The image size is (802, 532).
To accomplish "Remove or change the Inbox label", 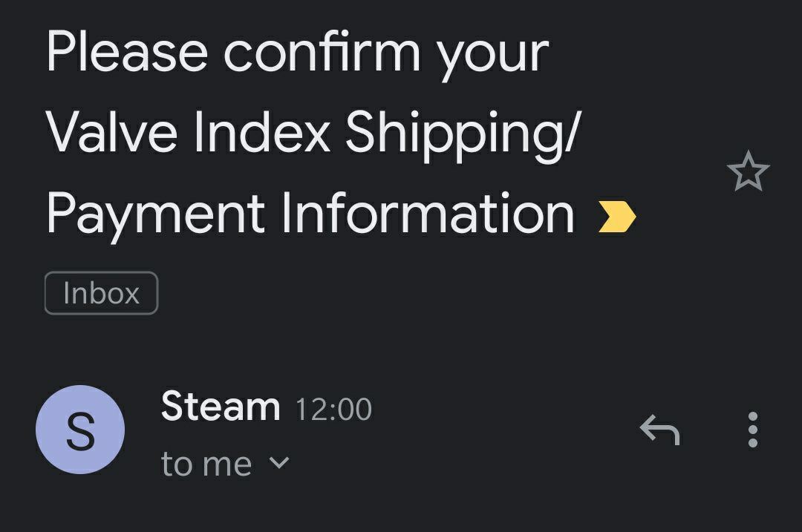I will pyautogui.click(x=101, y=293).
